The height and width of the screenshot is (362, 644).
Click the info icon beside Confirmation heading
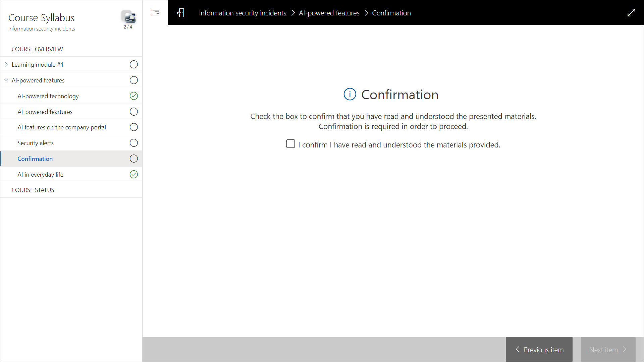coord(350,95)
